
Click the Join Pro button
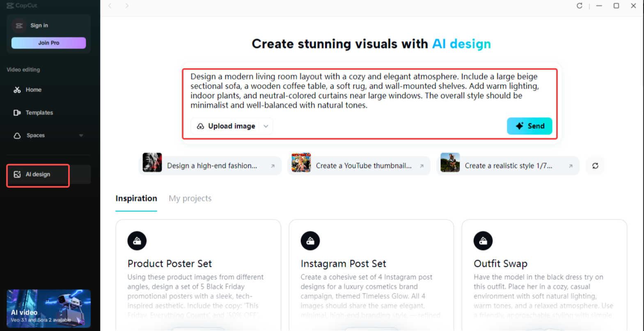[x=48, y=43]
